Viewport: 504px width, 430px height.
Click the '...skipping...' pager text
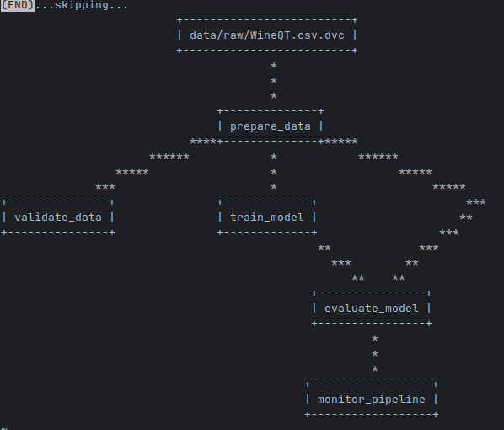82,5
